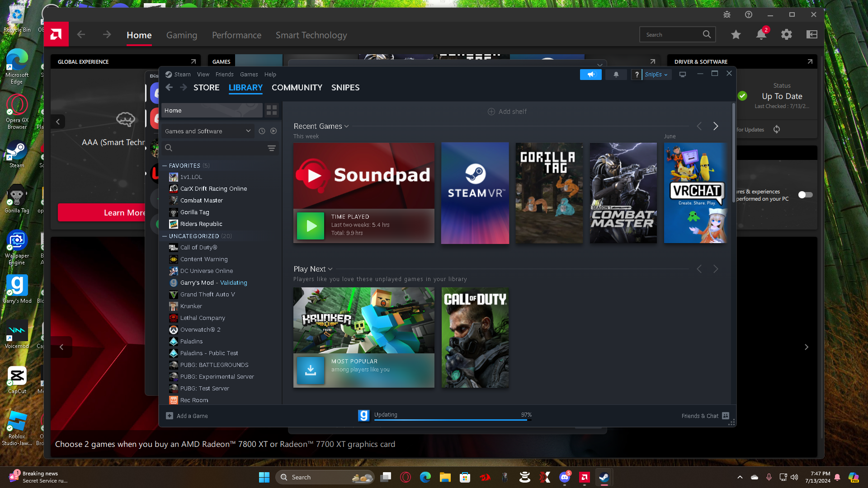Expand the Recent Games shelf dropdown
This screenshot has height=488, width=868.
click(347, 127)
